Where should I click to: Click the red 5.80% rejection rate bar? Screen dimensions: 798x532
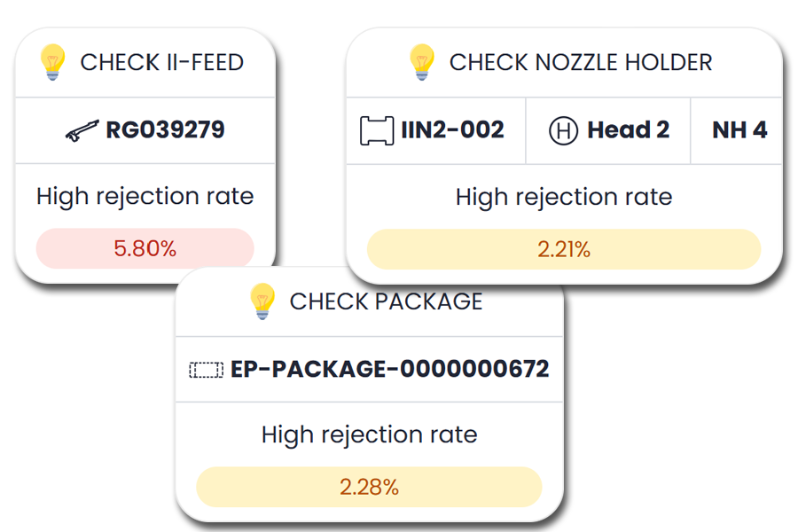[145, 248]
